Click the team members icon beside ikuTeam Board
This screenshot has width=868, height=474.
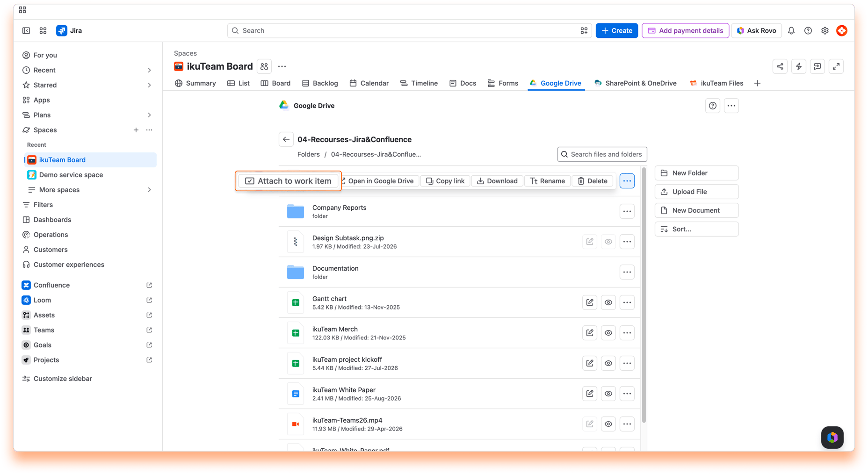pyautogui.click(x=264, y=66)
